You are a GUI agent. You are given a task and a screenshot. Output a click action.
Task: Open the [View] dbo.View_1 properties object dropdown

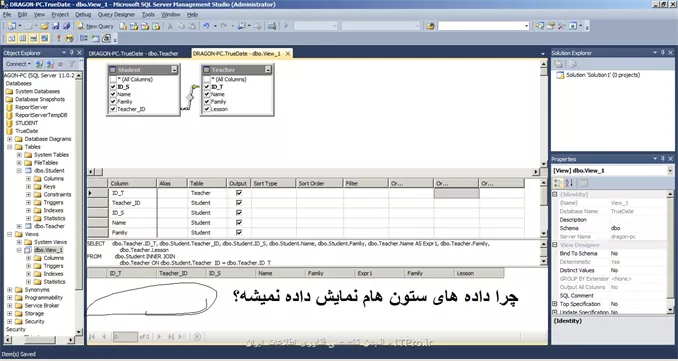(670, 171)
